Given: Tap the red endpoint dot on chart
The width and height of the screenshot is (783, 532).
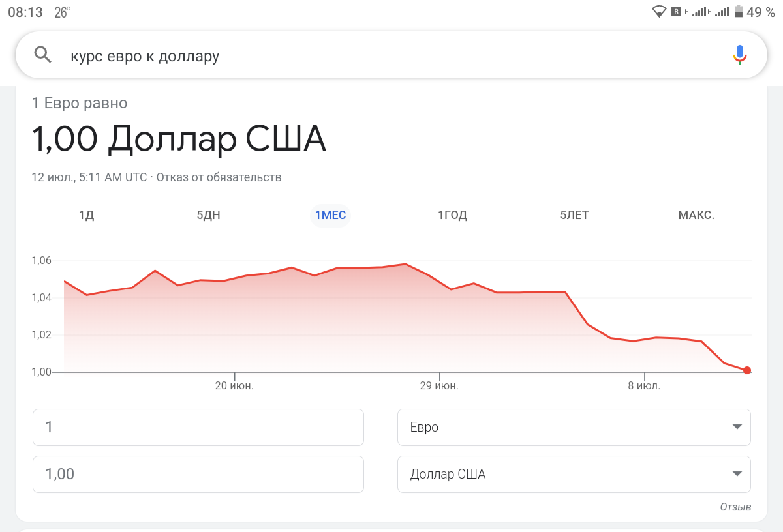Looking at the screenshot, I should [x=747, y=370].
